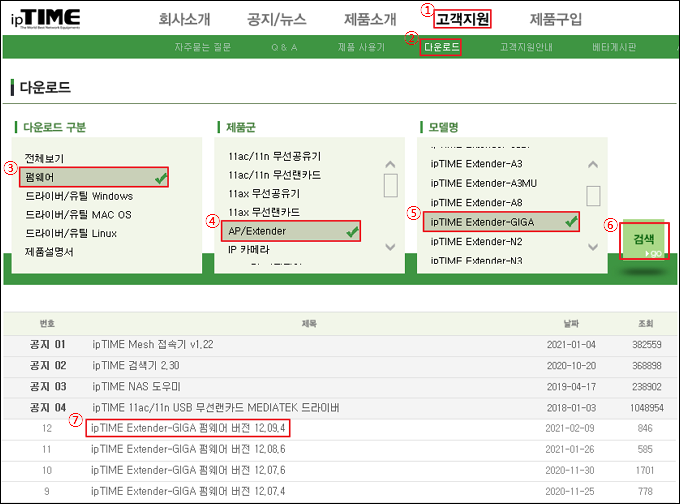Select 11ax 무선랜카드 product group
Viewport: 680px width, 504px height.
point(264,212)
